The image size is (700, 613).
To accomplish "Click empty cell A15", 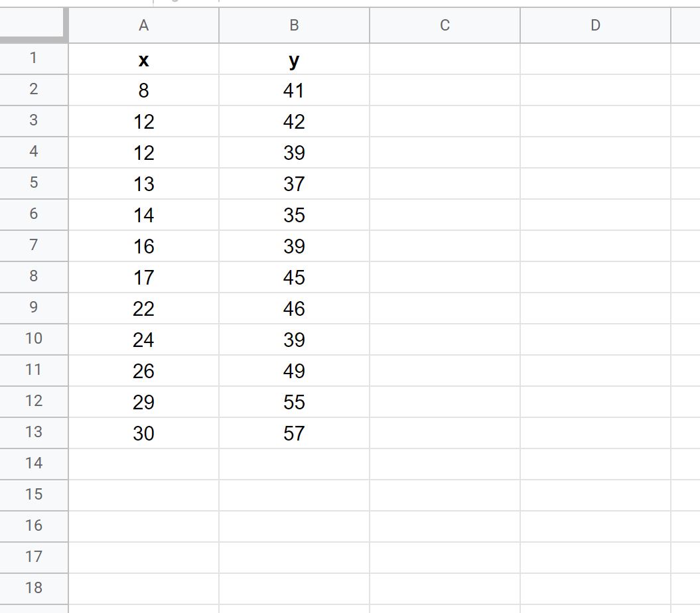I will click(x=144, y=495).
